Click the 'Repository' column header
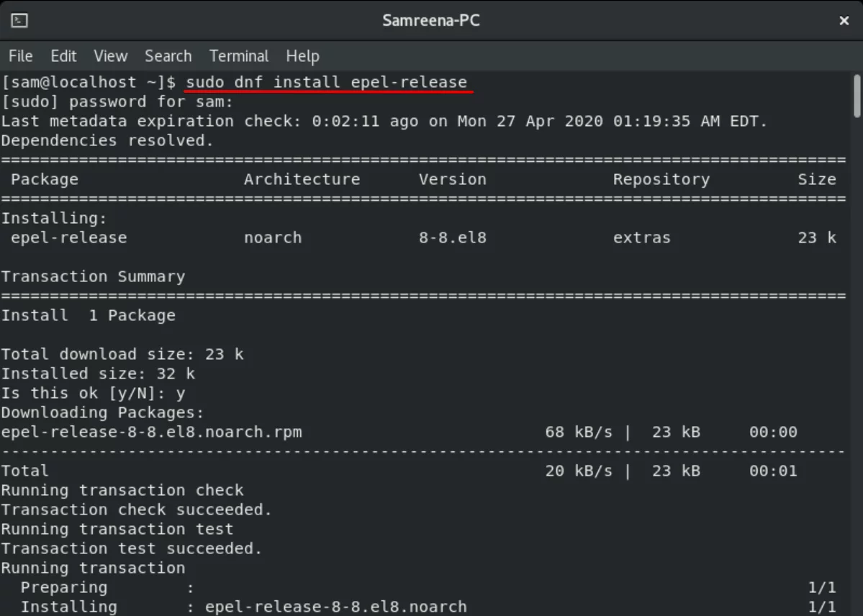 click(x=661, y=179)
